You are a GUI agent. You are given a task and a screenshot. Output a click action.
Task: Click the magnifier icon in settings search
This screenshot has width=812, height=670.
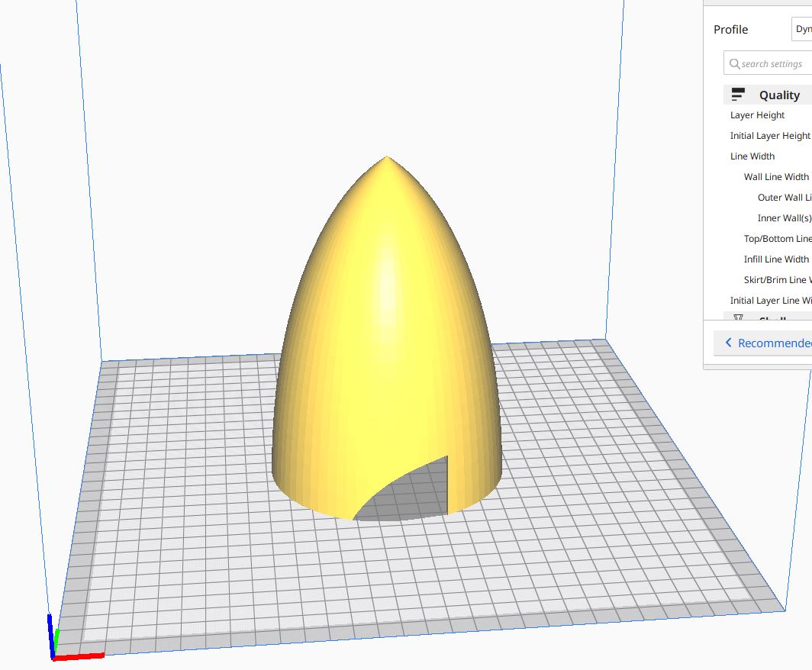[734, 64]
